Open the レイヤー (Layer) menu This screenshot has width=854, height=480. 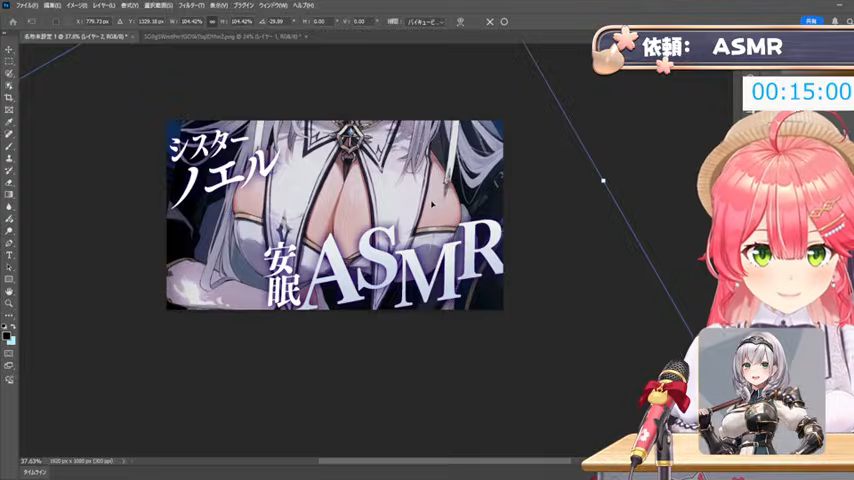(103, 5)
